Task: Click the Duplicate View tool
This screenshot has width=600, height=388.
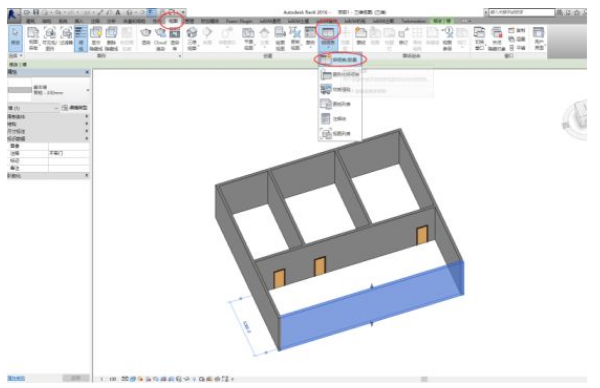Action: point(295,39)
